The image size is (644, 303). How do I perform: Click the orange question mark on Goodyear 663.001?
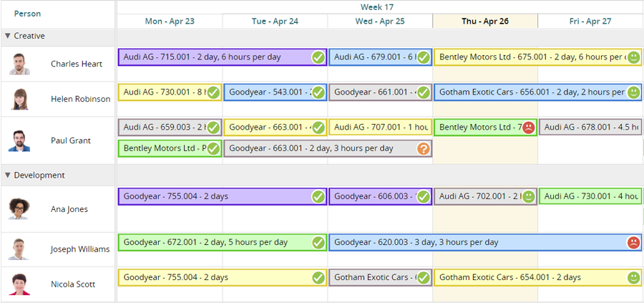pyautogui.click(x=424, y=148)
